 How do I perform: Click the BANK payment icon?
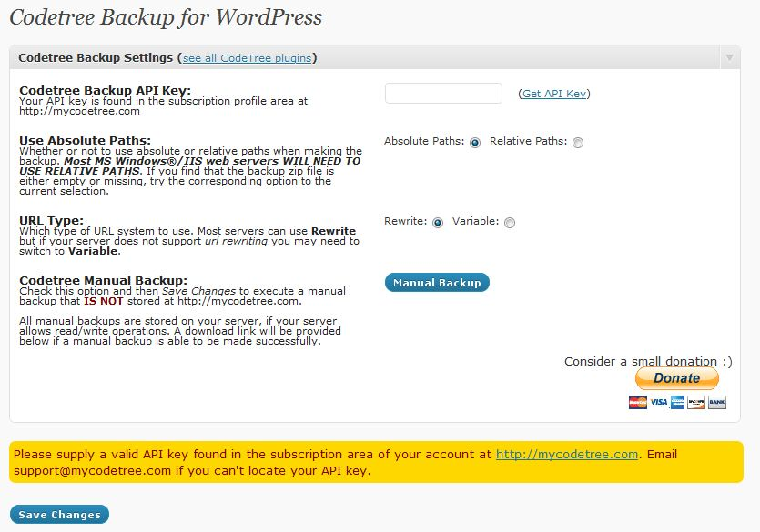717,402
